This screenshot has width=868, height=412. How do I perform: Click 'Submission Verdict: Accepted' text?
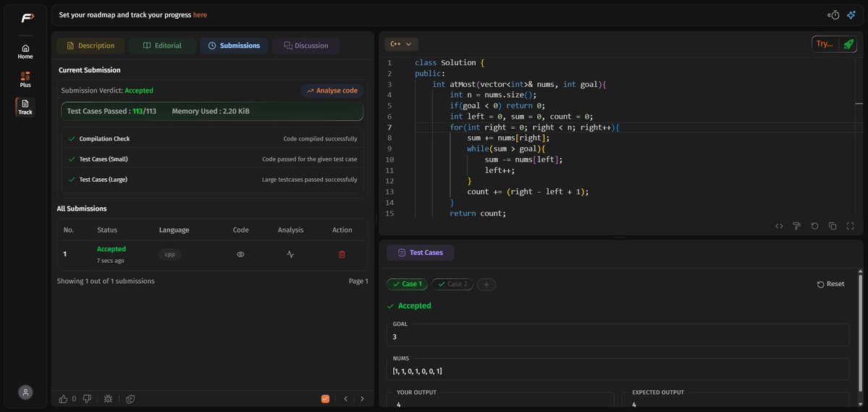tap(107, 91)
